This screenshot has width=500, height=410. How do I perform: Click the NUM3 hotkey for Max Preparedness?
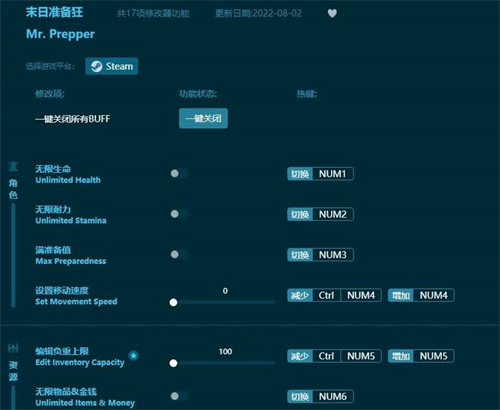click(x=320, y=255)
